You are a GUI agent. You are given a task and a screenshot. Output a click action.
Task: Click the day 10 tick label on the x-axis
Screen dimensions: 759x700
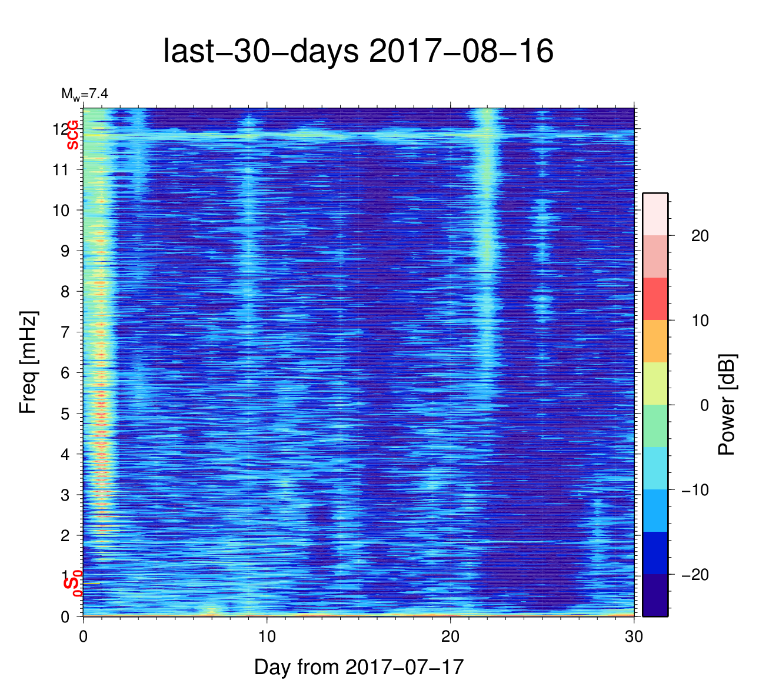click(x=267, y=638)
